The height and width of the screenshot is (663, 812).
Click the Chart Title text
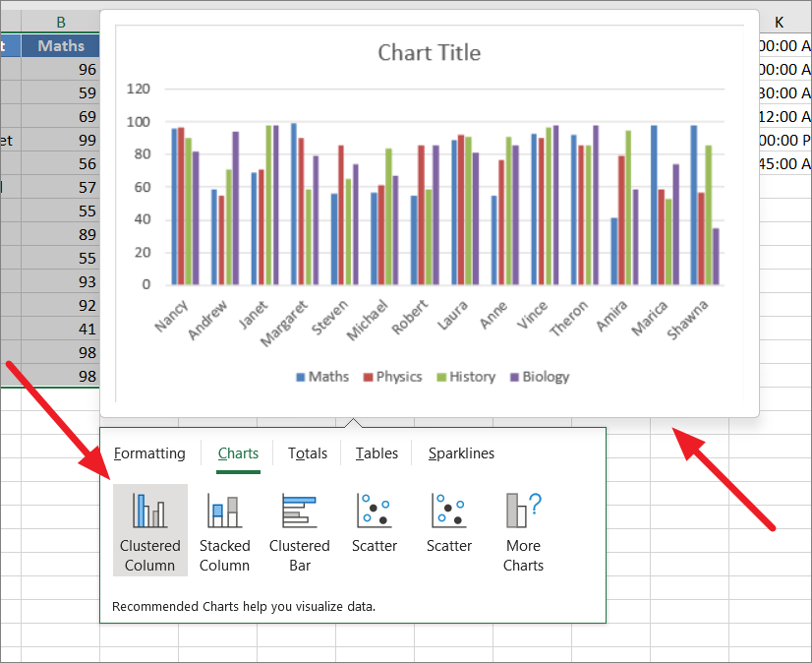430,53
